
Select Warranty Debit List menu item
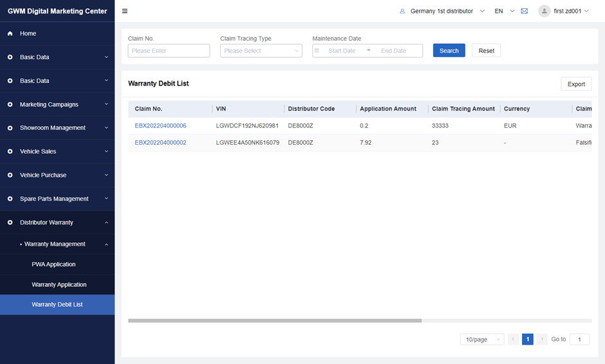57,305
